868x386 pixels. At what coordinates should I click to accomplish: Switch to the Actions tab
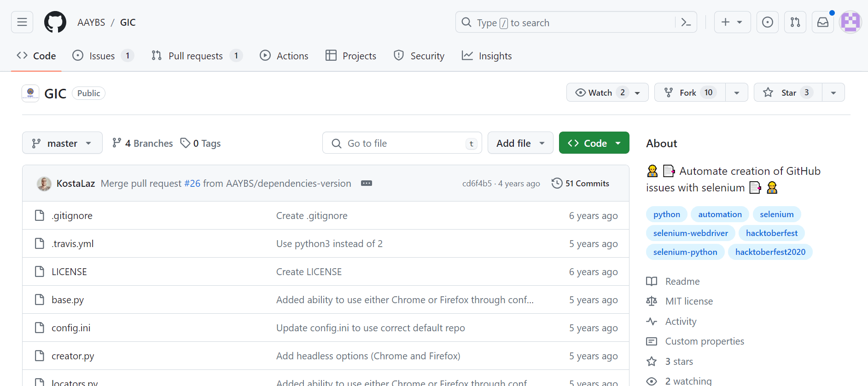(x=284, y=56)
